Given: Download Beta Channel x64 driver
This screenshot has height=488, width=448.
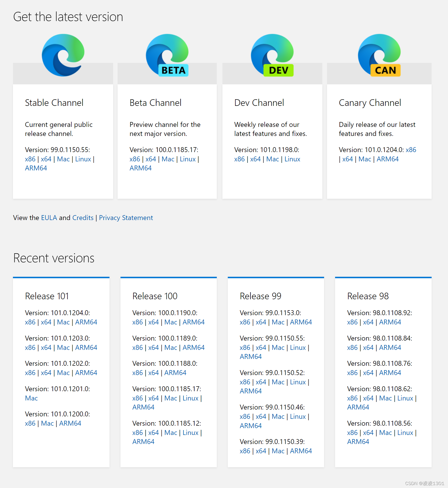Looking at the screenshot, I should 151,159.
